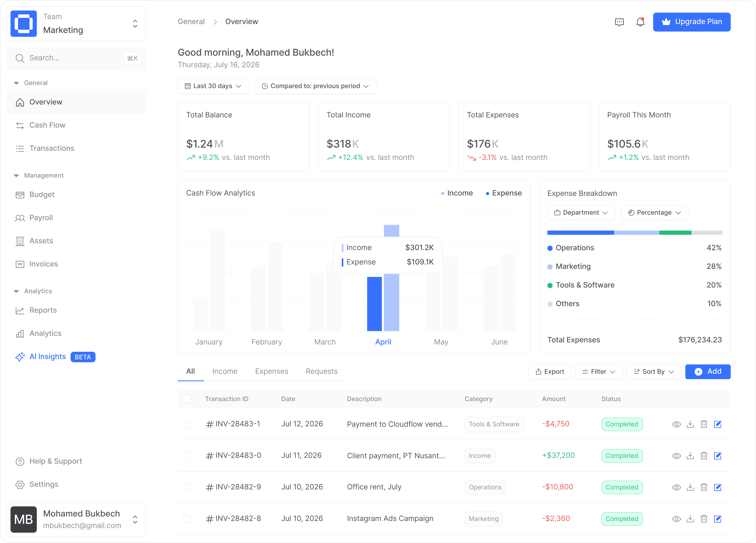The width and height of the screenshot is (756, 543).
Task: Open AI Insights beta feature
Action: click(76, 357)
